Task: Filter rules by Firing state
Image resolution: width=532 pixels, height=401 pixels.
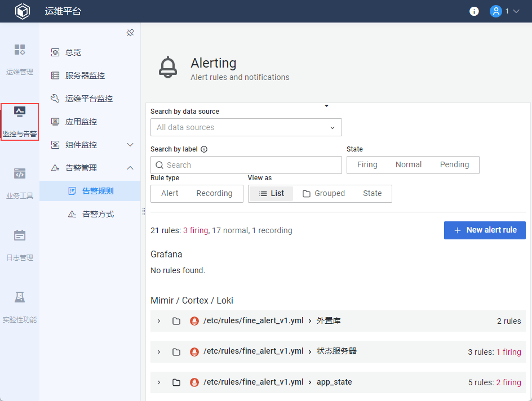Action: [x=367, y=165]
